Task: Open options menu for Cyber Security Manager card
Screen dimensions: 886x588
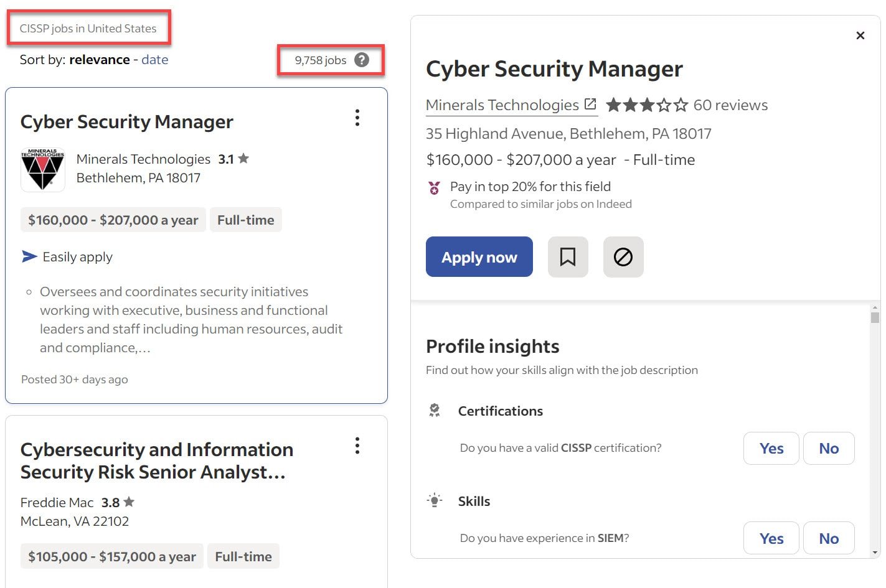Action: [x=357, y=118]
